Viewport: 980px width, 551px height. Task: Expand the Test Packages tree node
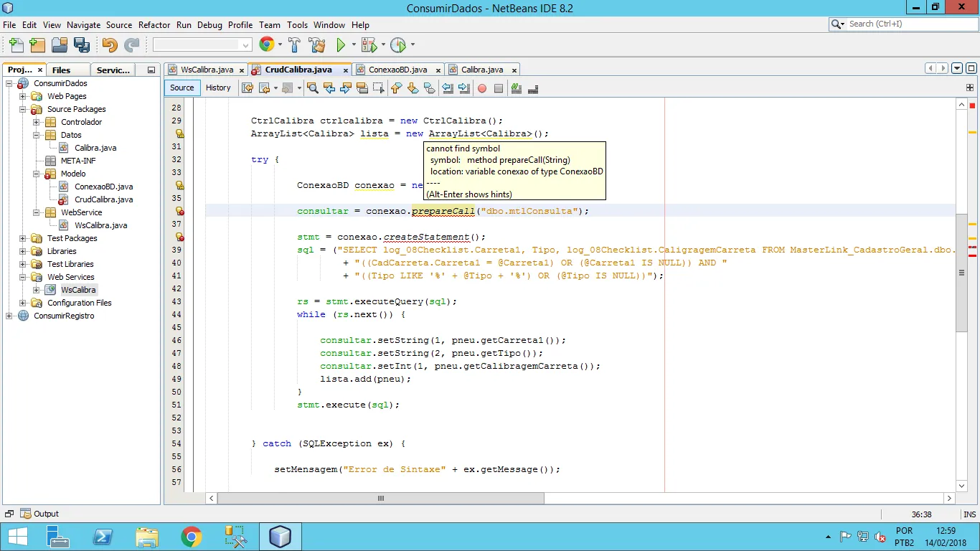coord(23,238)
